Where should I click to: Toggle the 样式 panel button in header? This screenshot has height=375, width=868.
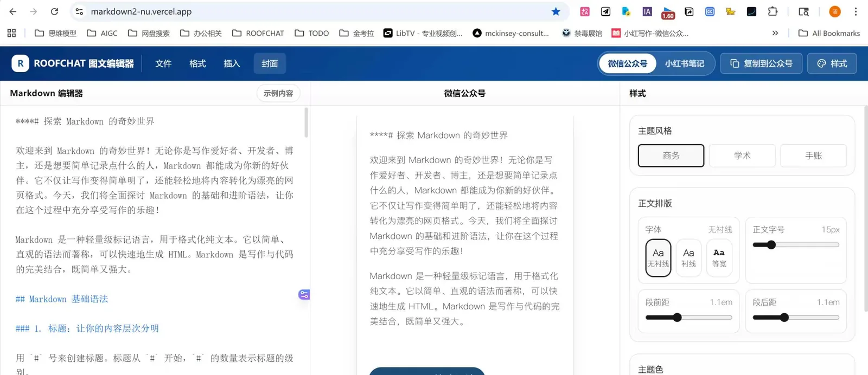coord(832,63)
